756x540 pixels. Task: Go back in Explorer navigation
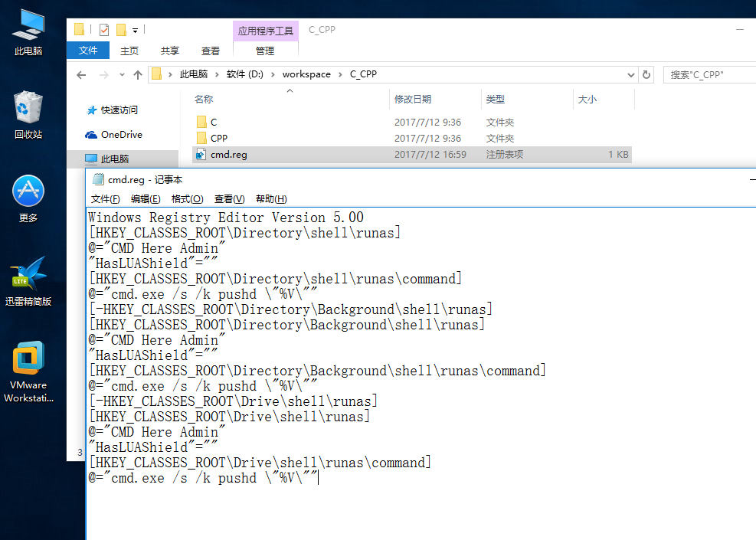(x=81, y=75)
